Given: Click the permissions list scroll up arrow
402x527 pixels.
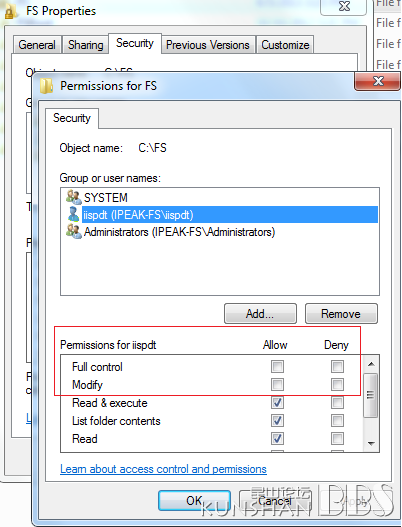Looking at the screenshot, I should point(371,364).
